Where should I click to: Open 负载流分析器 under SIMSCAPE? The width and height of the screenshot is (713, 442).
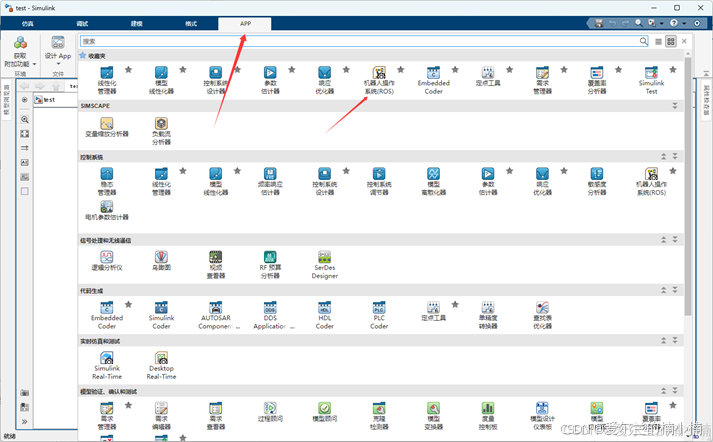(161, 131)
